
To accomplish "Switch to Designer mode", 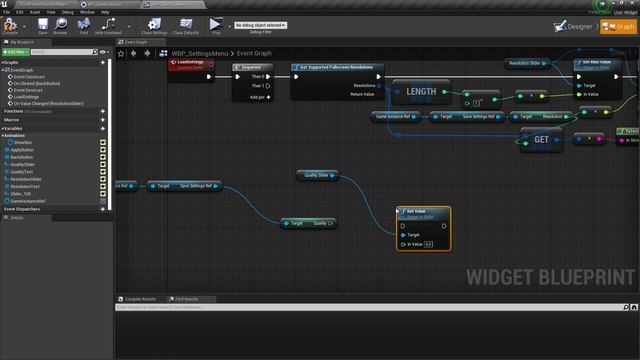I will click(x=573, y=27).
